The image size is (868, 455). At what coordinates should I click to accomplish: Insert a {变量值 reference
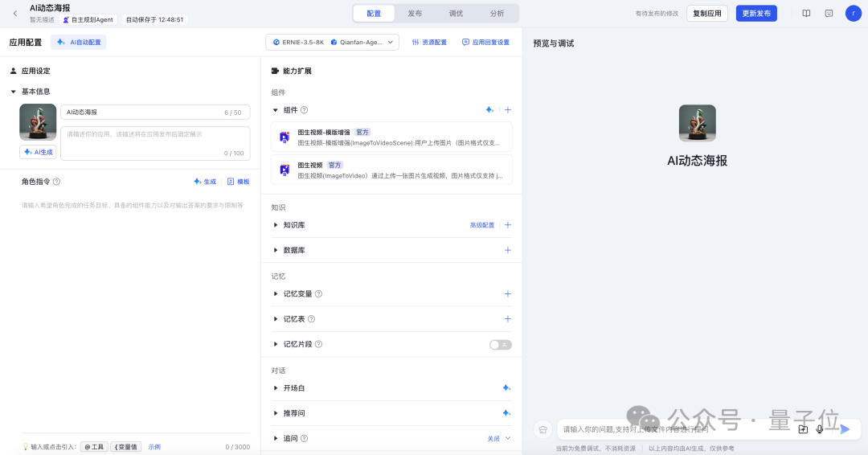[x=126, y=447]
